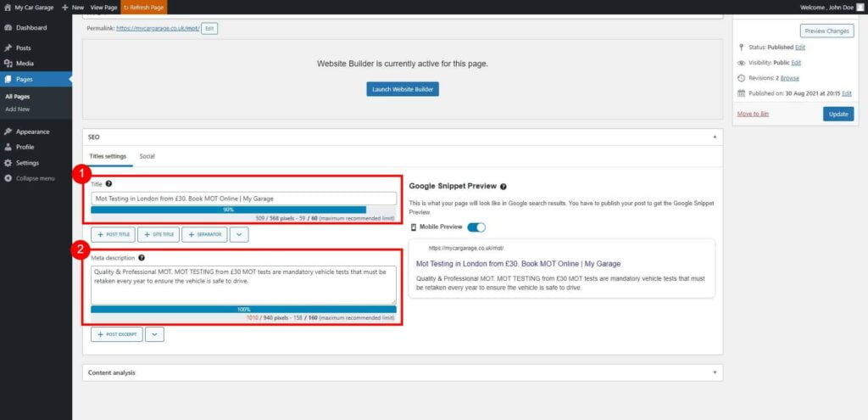Click the Revisions clock icon
The image size is (868, 420).
pyautogui.click(x=741, y=78)
